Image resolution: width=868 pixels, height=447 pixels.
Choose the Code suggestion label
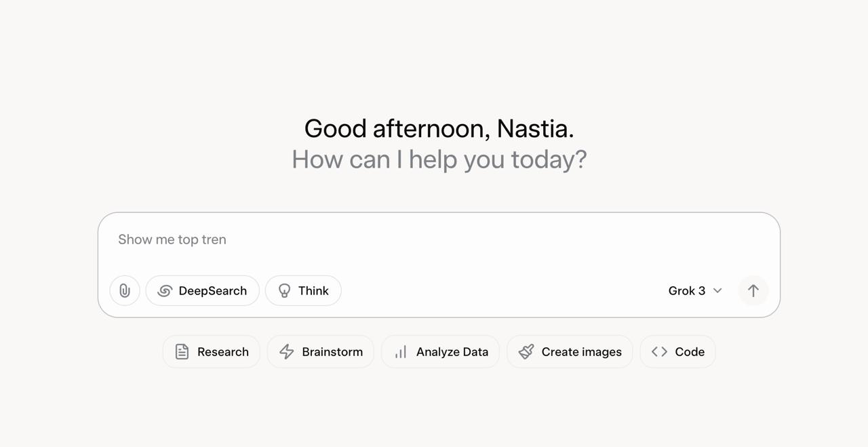690,352
